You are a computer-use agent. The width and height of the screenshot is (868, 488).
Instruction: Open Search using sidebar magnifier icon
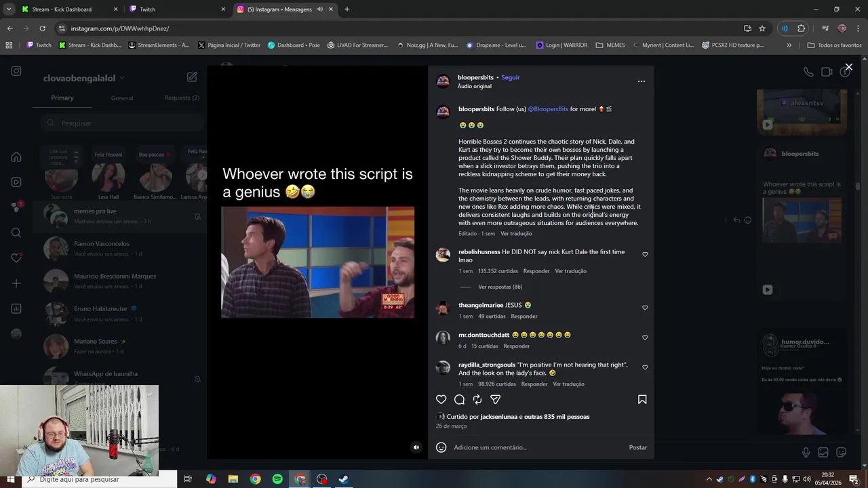pyautogui.click(x=16, y=233)
